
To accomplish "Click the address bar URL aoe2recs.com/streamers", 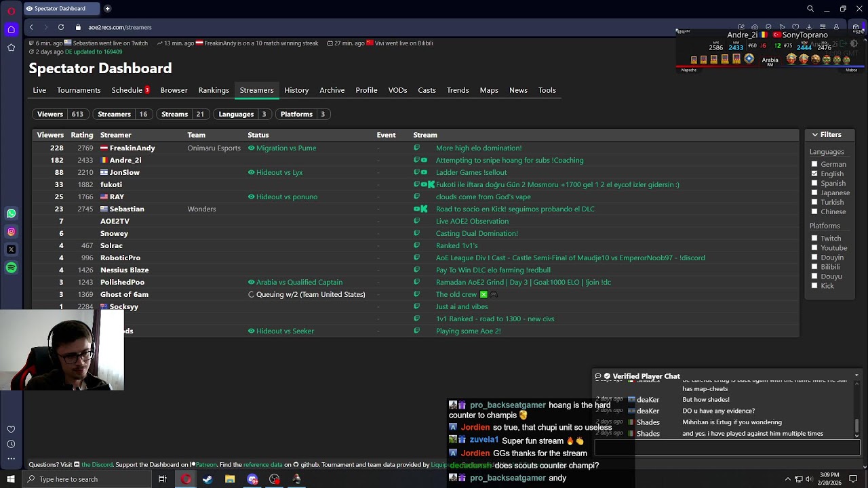I will [x=119, y=27].
